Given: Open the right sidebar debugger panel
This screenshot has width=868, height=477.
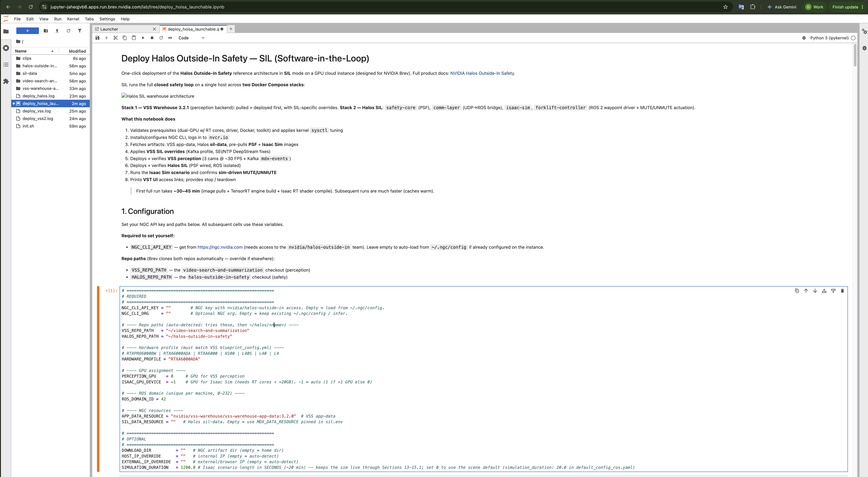Looking at the screenshot, I should (x=864, y=48).
